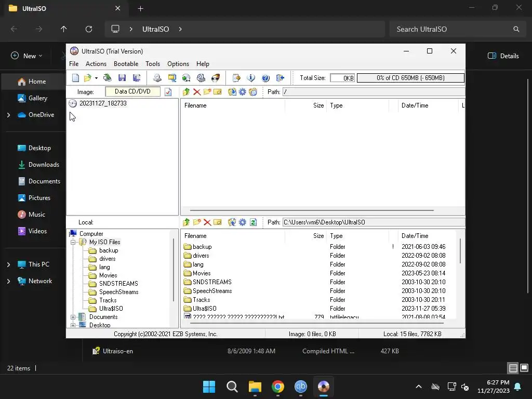
Task: Click the 0% of CD 650MB capacity bar
Action: coord(410,78)
